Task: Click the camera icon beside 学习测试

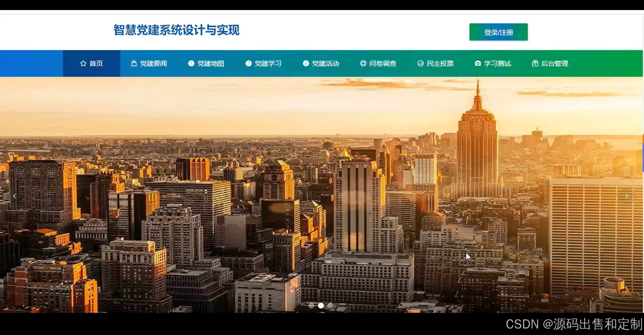Action: point(478,63)
